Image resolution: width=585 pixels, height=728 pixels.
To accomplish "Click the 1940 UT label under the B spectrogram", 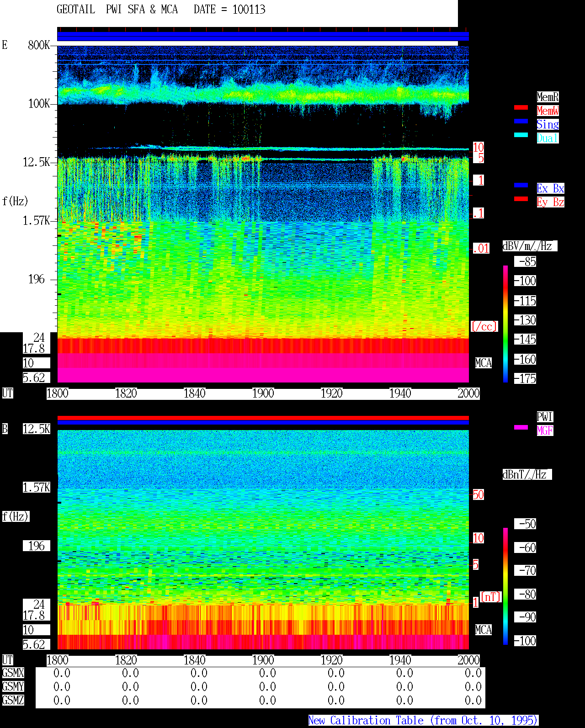I will pos(400,660).
